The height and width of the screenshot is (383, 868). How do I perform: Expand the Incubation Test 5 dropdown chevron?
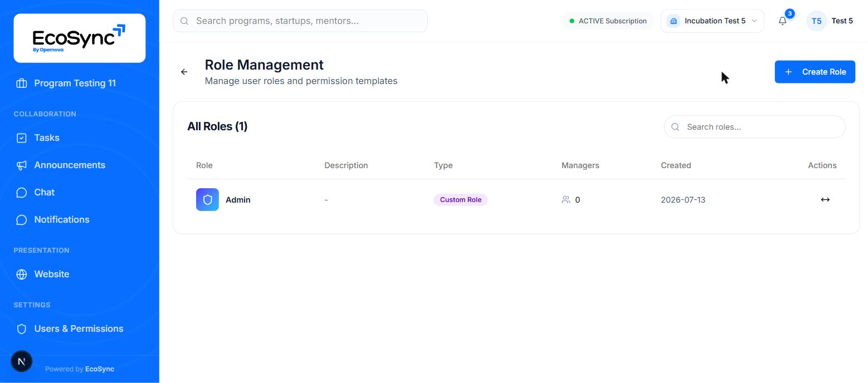click(754, 21)
